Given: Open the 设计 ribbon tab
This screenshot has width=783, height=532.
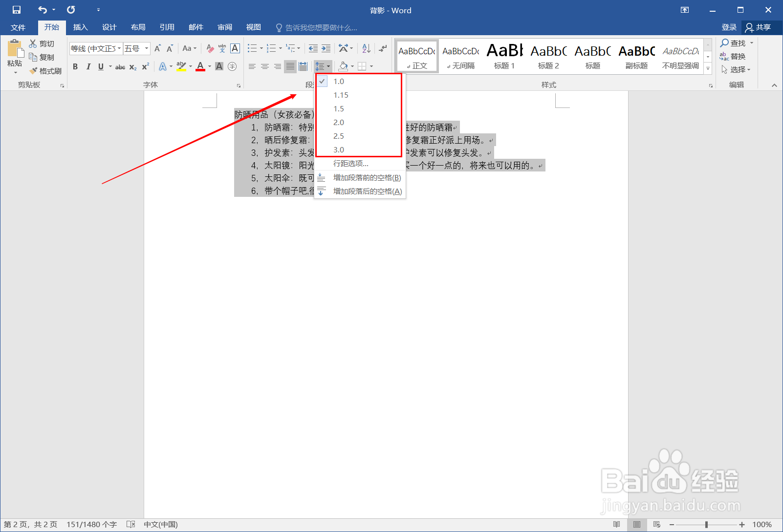Looking at the screenshot, I should click(x=109, y=27).
